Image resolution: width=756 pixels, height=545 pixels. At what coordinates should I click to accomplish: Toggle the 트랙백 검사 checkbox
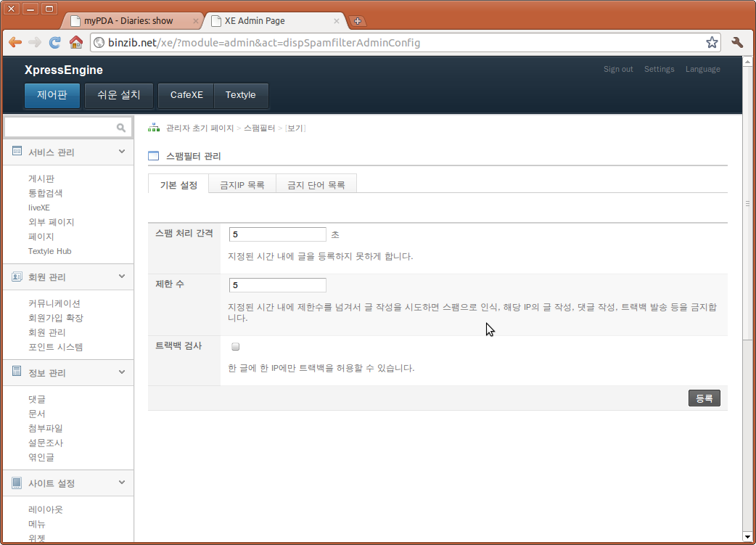coord(235,346)
